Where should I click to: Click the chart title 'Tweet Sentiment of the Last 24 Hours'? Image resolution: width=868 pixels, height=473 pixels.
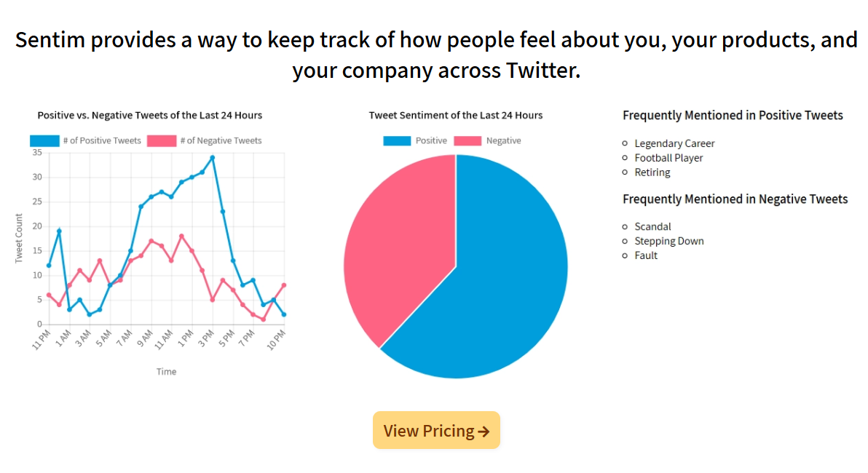[x=455, y=115]
